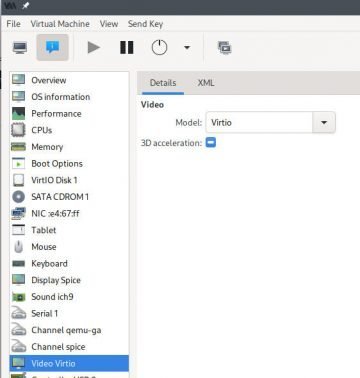Viewport: 360px width, 378px height.
Task: Select the Details tab
Action: point(163,83)
